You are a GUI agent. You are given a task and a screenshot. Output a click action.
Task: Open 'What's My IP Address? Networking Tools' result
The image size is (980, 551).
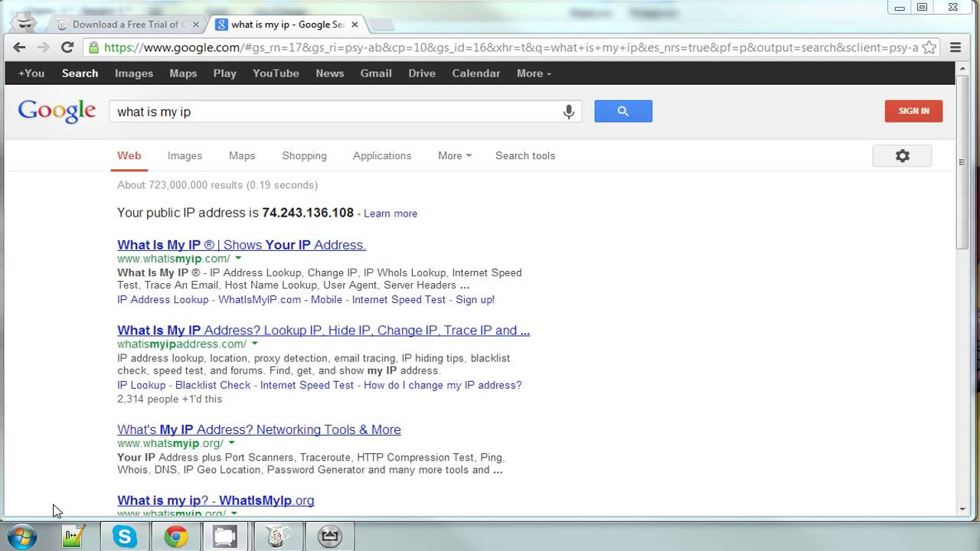(x=259, y=429)
